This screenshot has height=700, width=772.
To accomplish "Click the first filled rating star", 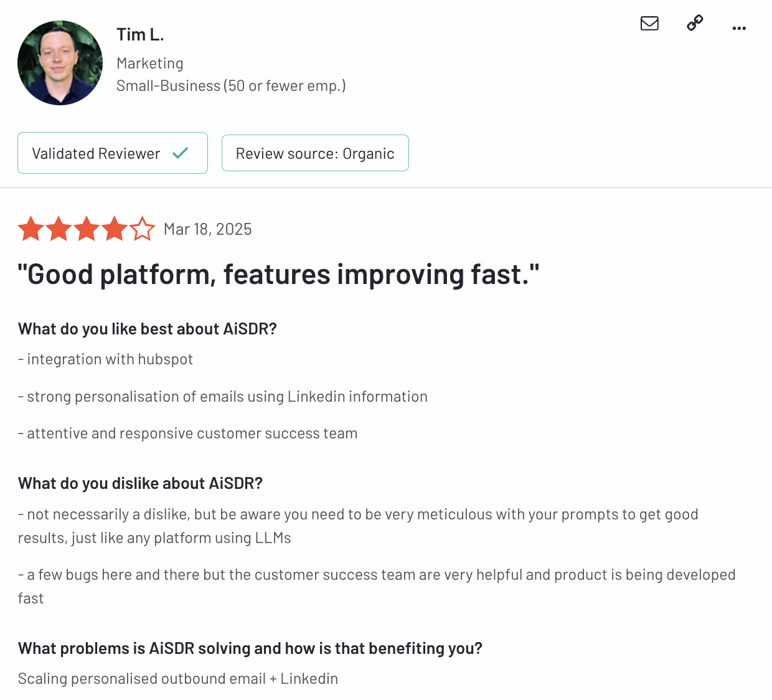I will 31,229.
